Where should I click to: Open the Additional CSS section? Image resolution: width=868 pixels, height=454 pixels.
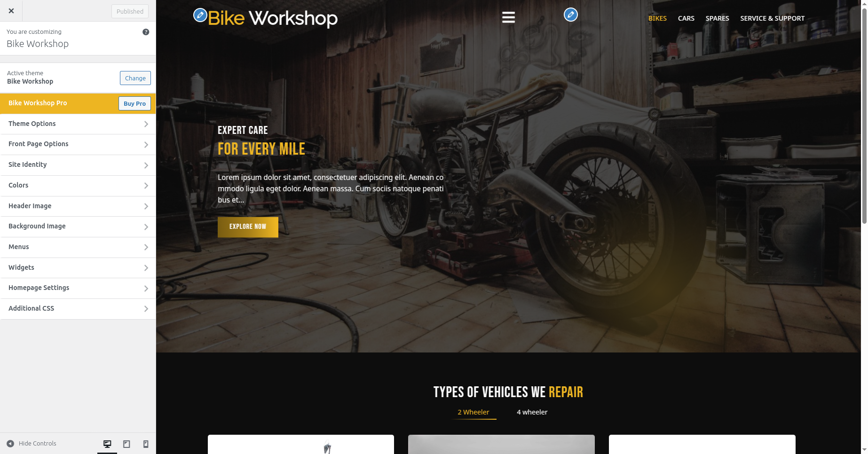coord(78,309)
